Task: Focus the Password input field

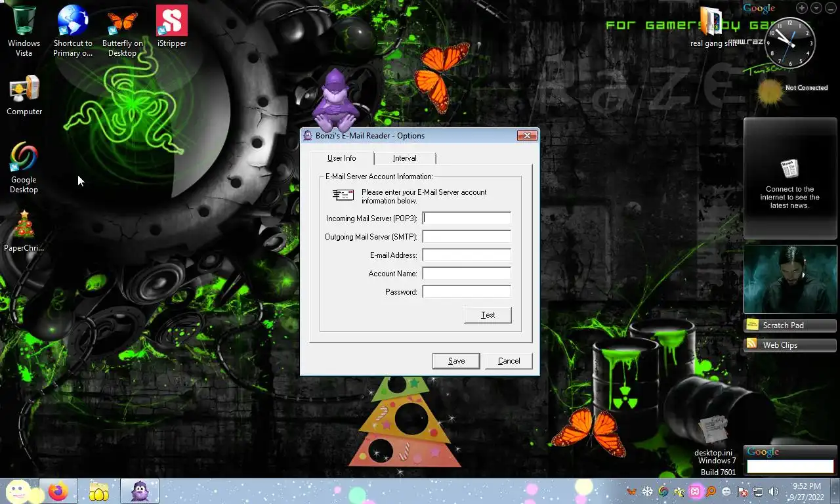Action: click(467, 291)
